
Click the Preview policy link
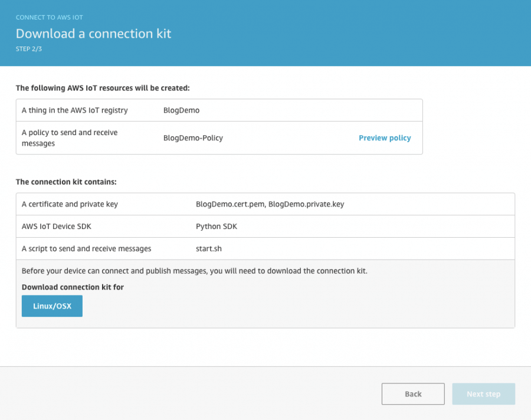(385, 138)
